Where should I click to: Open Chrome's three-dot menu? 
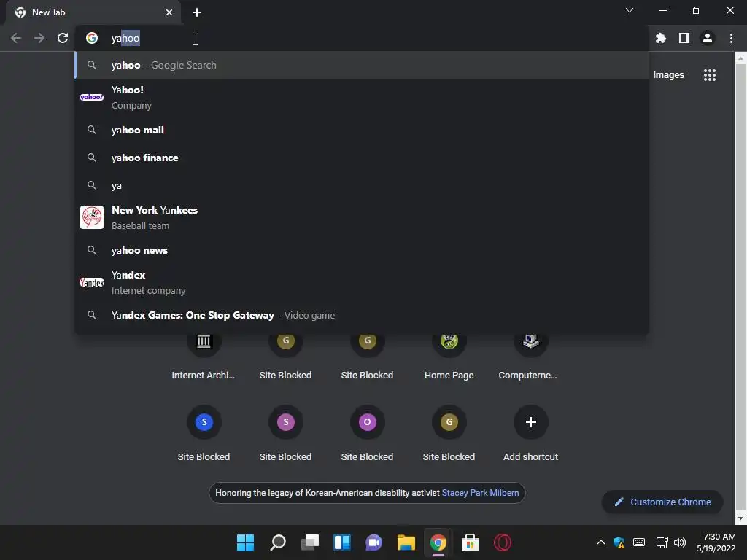coord(731,38)
